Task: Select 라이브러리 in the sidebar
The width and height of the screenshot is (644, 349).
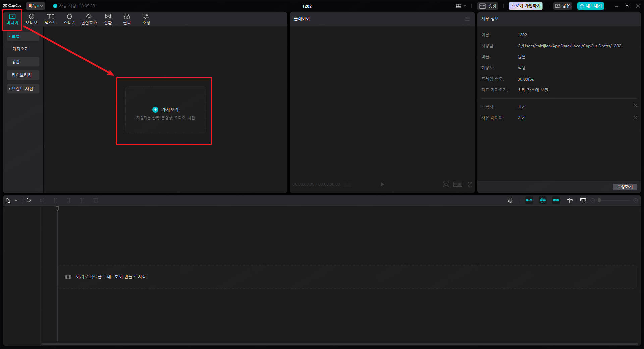Action: [23, 75]
